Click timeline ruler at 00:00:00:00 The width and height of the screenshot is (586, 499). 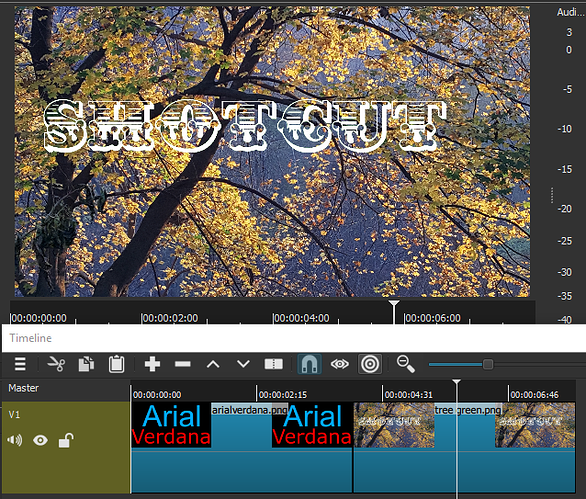click(x=157, y=395)
